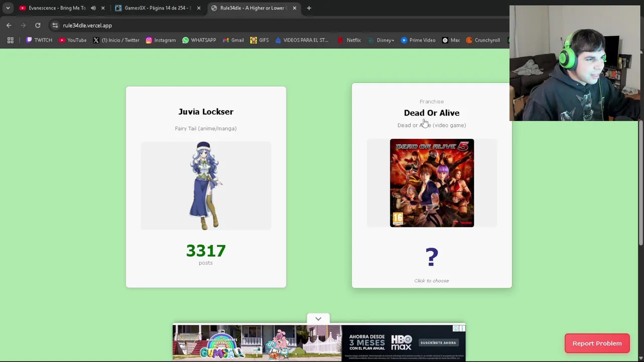
Task: Open the ad info icon
Action: pyautogui.click(x=456, y=328)
